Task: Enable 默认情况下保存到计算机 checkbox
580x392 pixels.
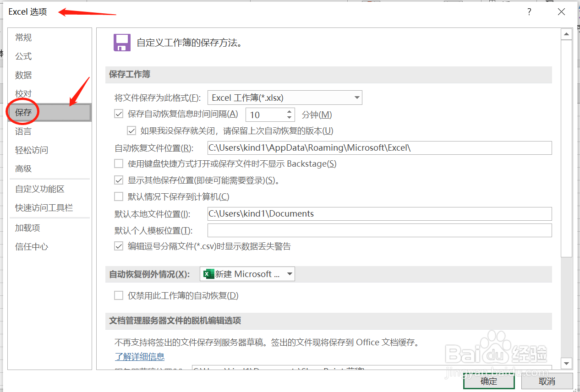Action: point(119,196)
